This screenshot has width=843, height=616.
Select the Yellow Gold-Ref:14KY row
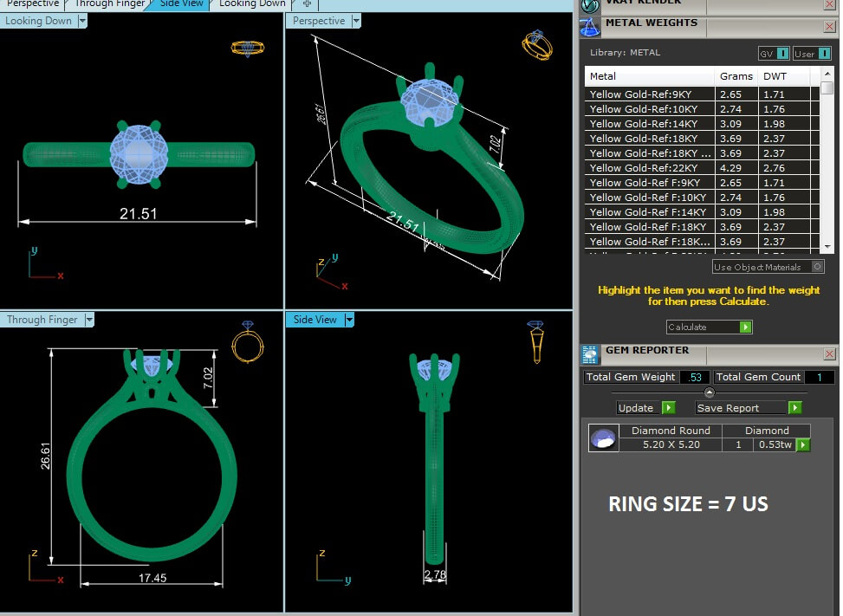702,124
